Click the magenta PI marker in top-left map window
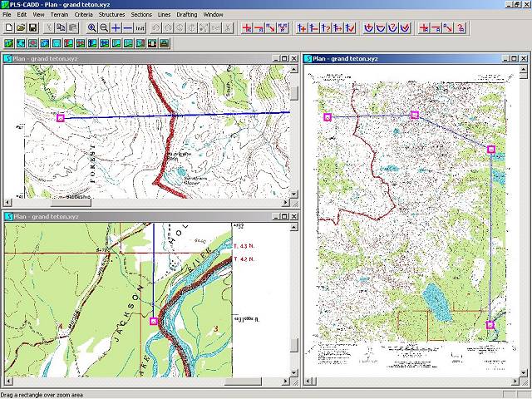 (61, 118)
